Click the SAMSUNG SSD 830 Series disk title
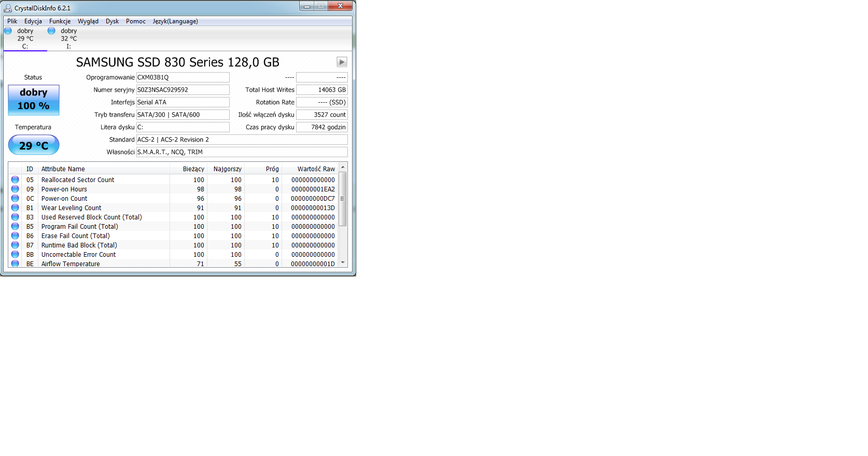868x456 pixels. tap(178, 62)
